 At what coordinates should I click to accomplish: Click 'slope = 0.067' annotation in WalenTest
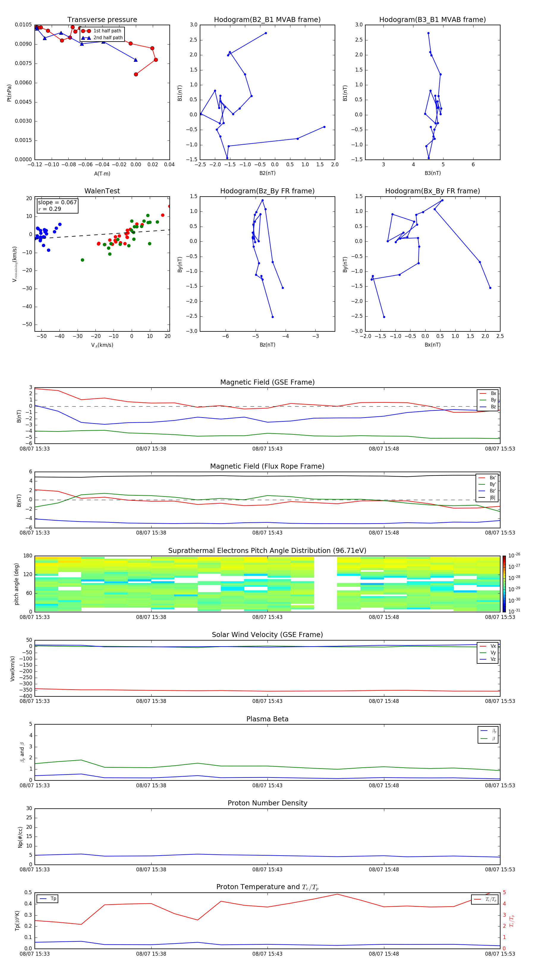pyautogui.click(x=57, y=203)
